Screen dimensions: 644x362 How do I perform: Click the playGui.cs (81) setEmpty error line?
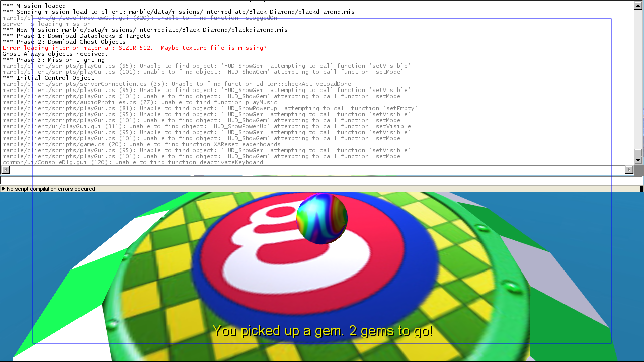210,108
